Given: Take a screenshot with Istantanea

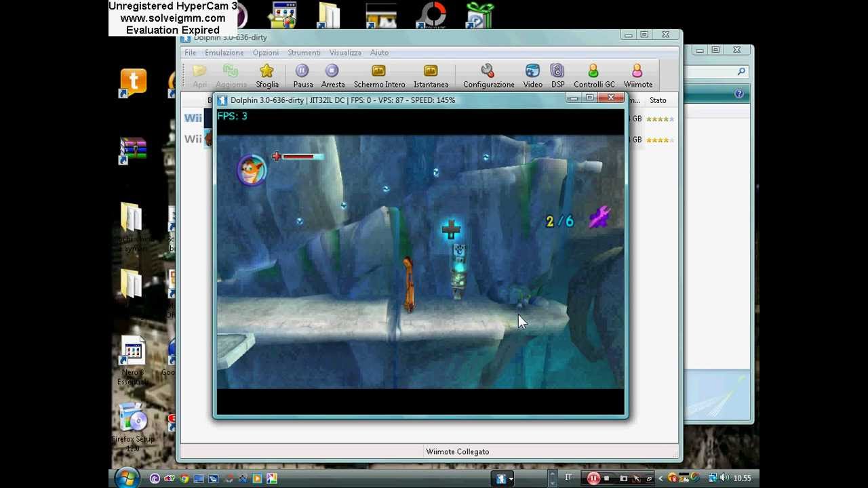Looking at the screenshot, I should pos(431,76).
